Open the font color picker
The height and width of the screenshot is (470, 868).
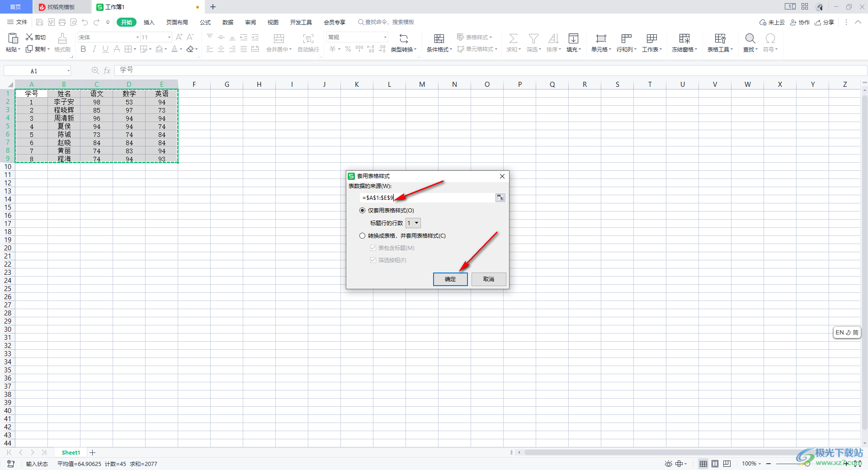tap(177, 49)
